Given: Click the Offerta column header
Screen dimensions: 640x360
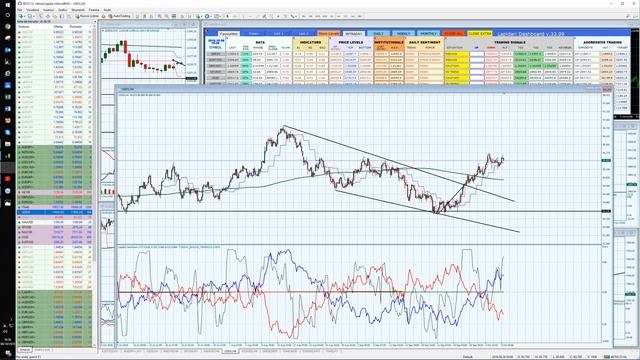Looking at the screenshot, I should point(58,27).
